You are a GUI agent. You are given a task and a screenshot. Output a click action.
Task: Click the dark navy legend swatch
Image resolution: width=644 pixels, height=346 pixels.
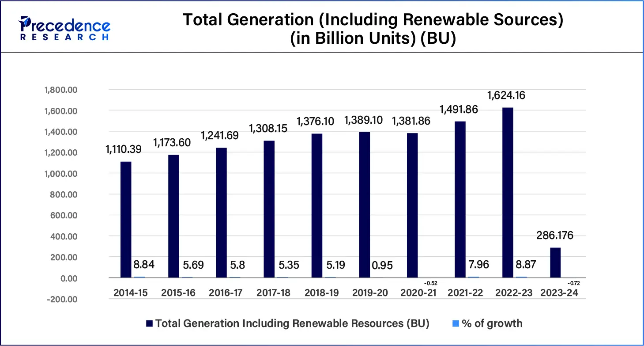click(149, 323)
